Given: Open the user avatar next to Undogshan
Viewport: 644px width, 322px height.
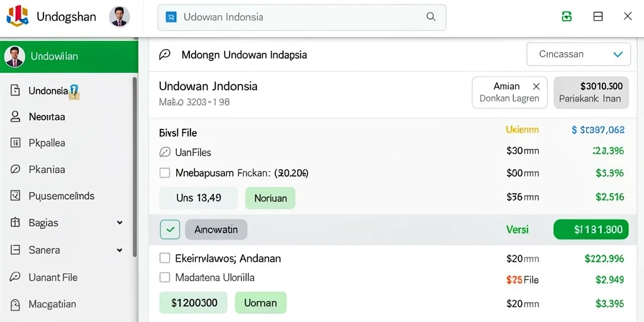Looking at the screenshot, I should pyautogui.click(x=119, y=17).
